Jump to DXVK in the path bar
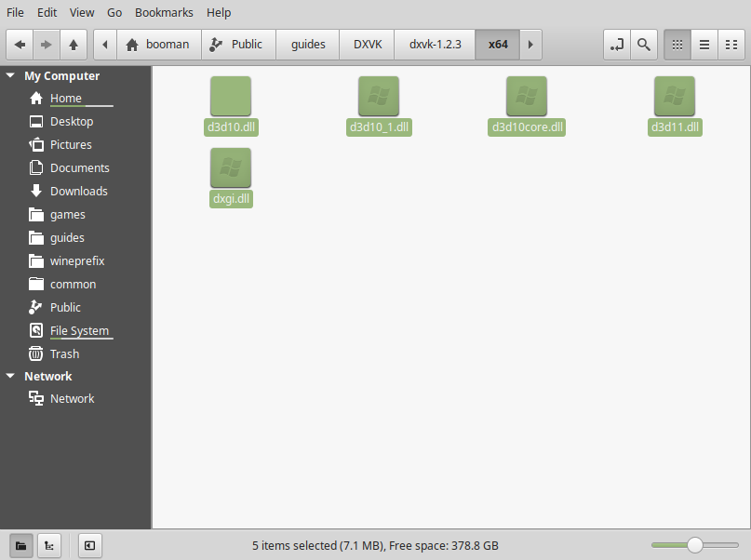The image size is (751, 560). click(368, 45)
